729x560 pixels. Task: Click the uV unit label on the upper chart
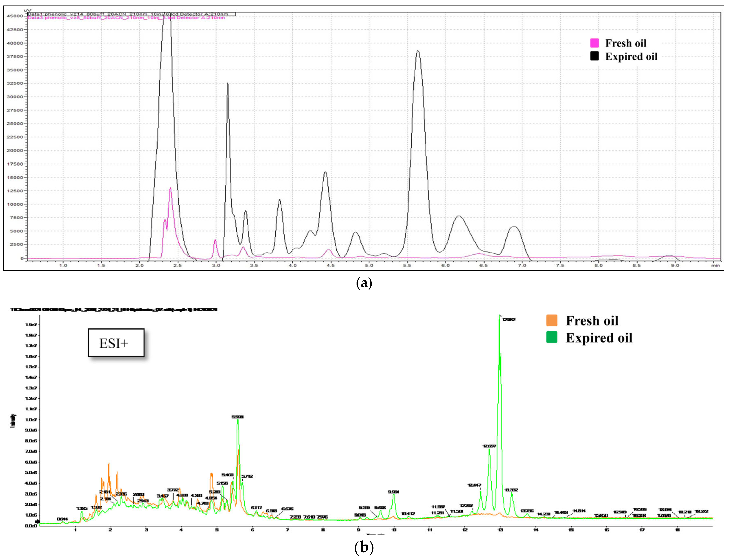coord(27,10)
